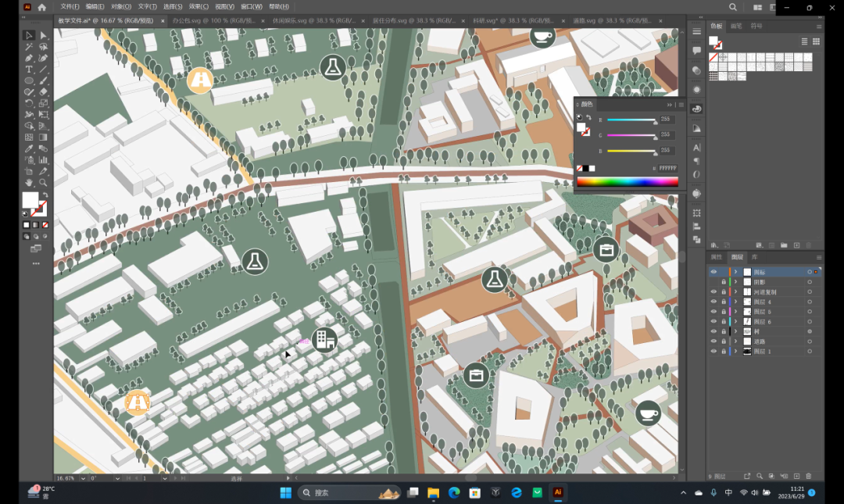Open the Edit Toolbar three-dots button

point(36,264)
